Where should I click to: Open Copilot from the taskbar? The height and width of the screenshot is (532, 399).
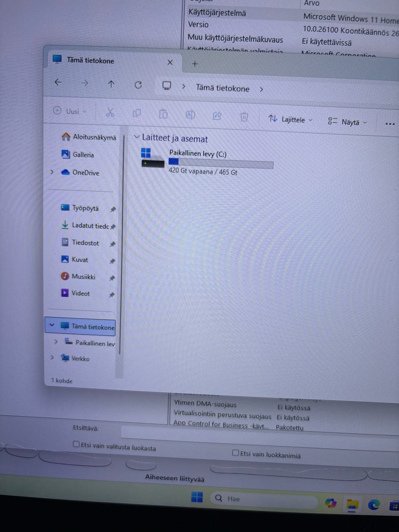[331, 503]
